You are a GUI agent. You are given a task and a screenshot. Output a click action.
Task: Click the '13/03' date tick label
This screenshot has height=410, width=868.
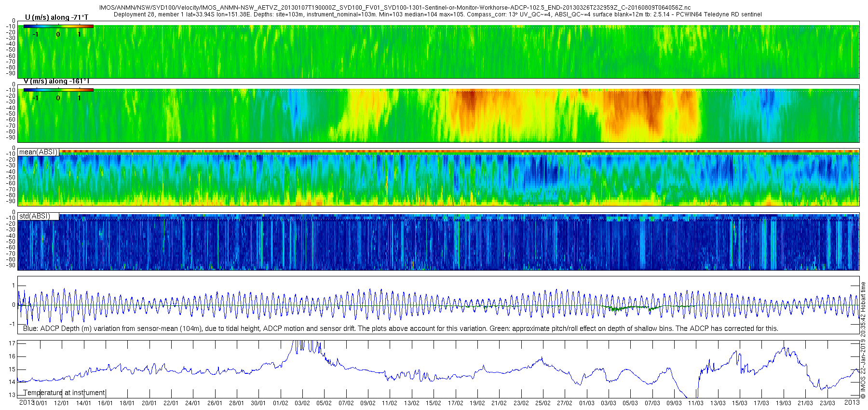click(718, 403)
